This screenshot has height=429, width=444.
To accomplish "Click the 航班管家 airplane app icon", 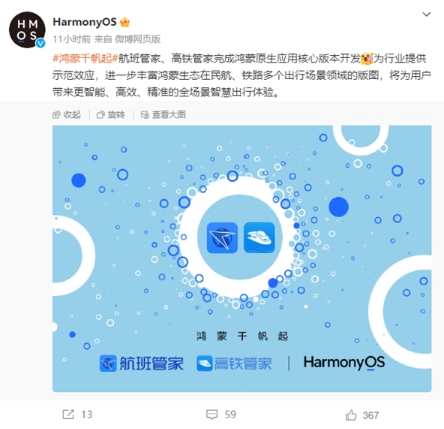I will click(222, 237).
